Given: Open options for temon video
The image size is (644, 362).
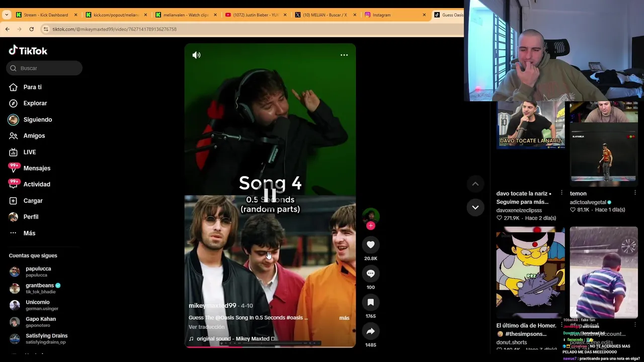Looking at the screenshot, I should [x=635, y=193].
